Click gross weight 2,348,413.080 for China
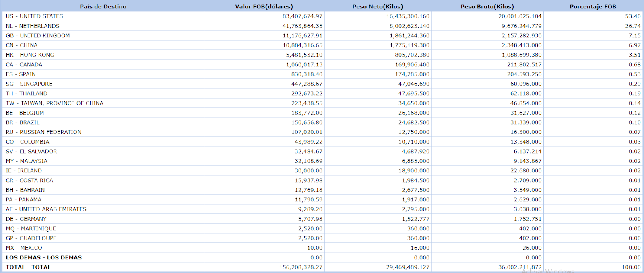This screenshot has width=644, height=273. pyautogui.click(x=521, y=45)
